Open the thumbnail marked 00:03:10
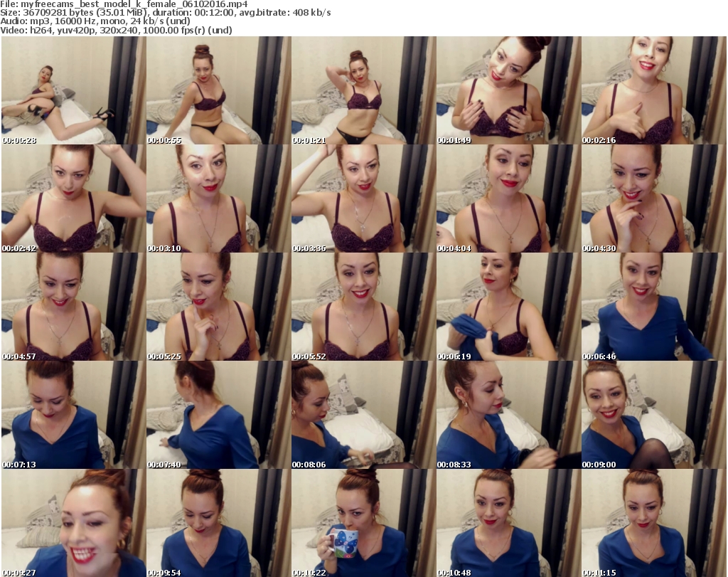Image resolution: width=728 pixels, height=577 pixels. [219, 198]
